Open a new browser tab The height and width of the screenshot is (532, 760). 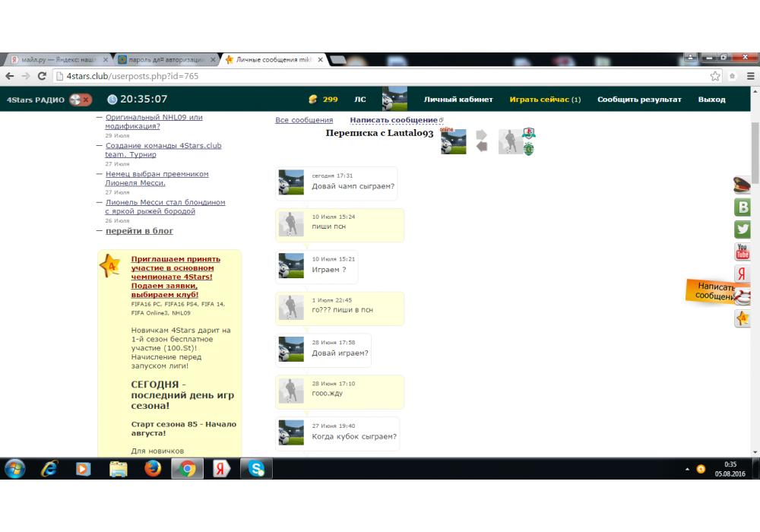point(338,59)
